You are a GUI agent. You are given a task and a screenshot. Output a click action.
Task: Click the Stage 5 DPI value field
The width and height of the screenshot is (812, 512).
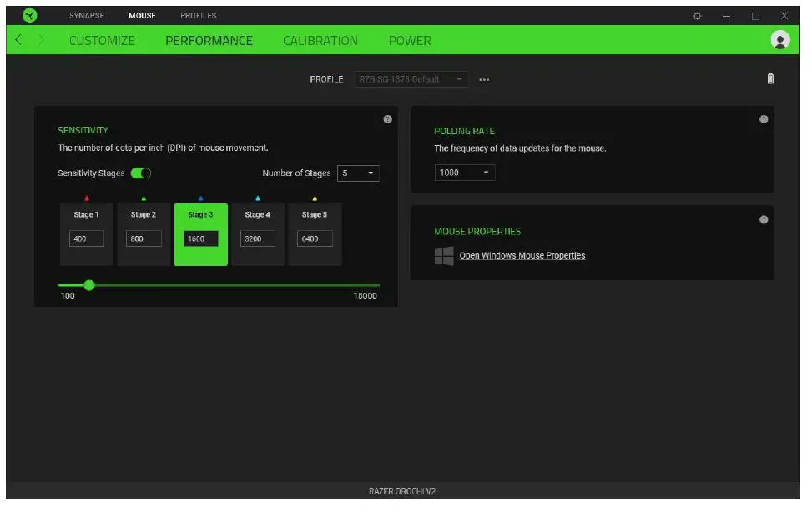pos(314,238)
